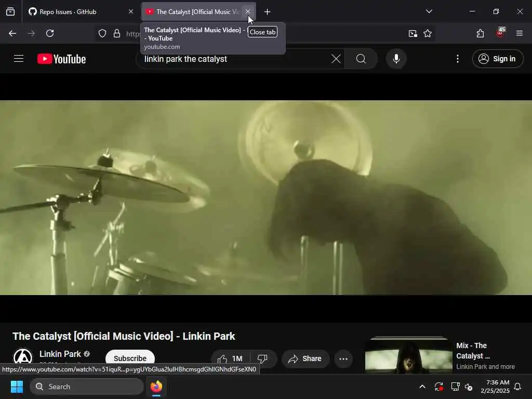Viewport: 532px width, 399px height.
Task: Go to YouTube home via logo
Action: point(61,59)
